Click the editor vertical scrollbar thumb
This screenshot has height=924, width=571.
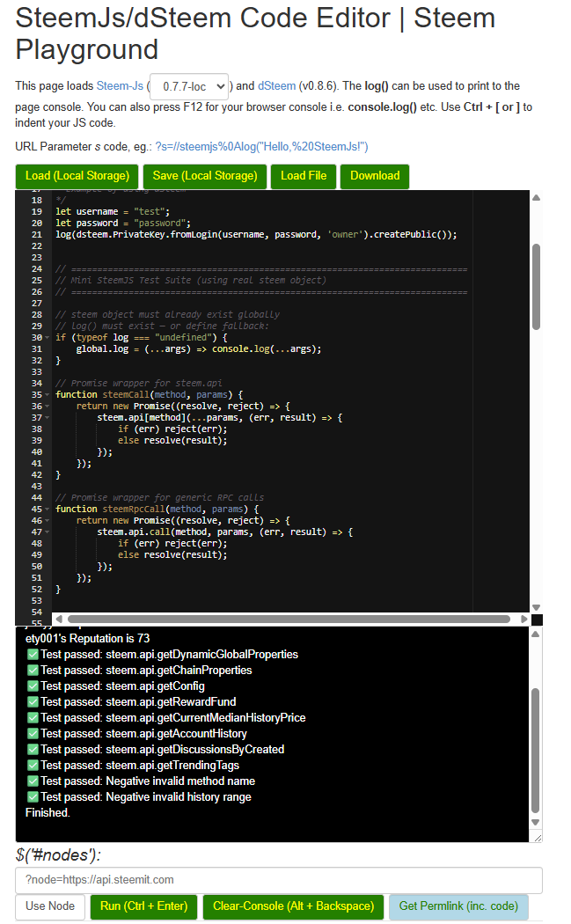[x=536, y=286]
